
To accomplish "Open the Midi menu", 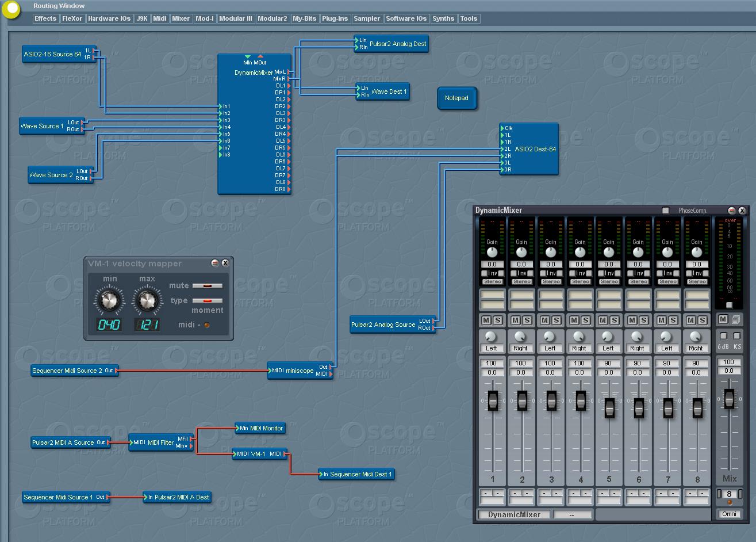I will coord(160,18).
